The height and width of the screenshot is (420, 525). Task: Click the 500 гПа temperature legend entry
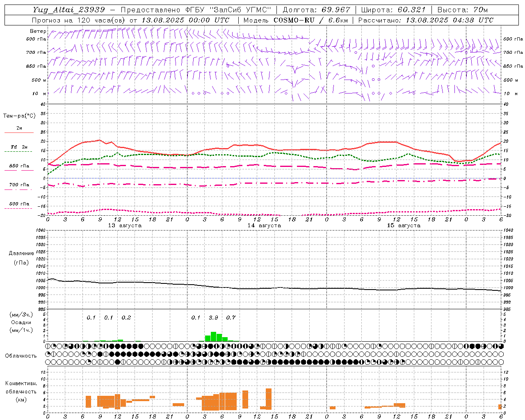click(19, 204)
